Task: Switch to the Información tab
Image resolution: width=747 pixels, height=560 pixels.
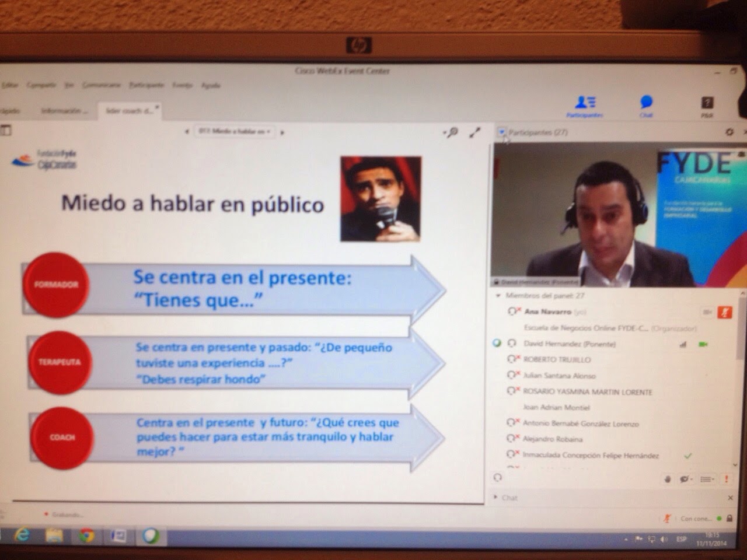Action: click(64, 111)
